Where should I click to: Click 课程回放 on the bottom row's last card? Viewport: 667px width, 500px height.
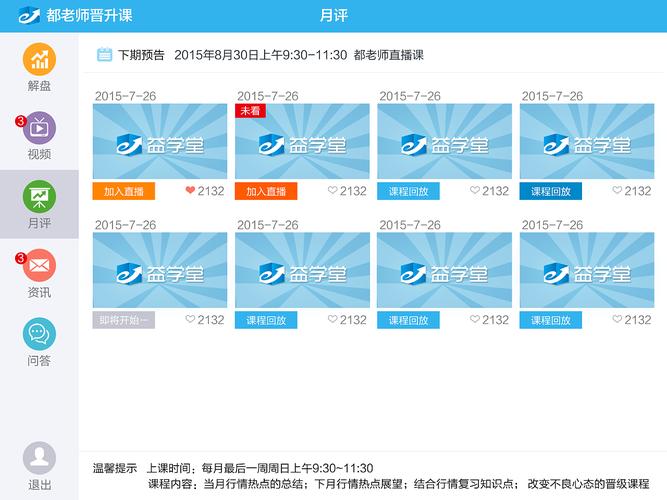pos(550,320)
